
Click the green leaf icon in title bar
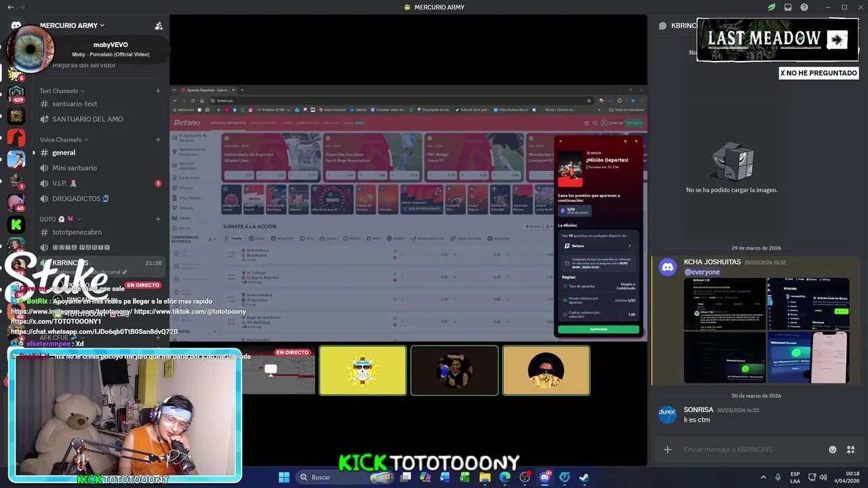tap(772, 7)
